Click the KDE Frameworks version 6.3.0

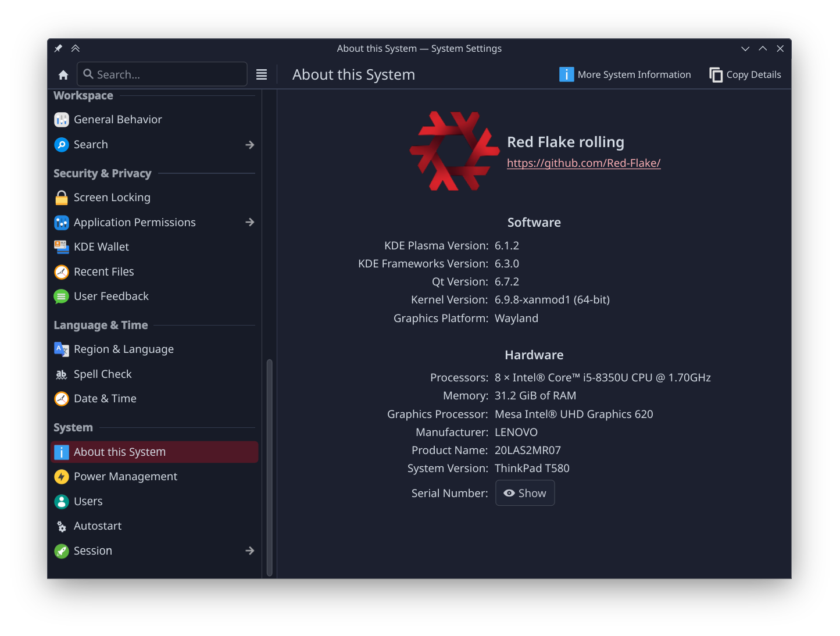pos(507,264)
